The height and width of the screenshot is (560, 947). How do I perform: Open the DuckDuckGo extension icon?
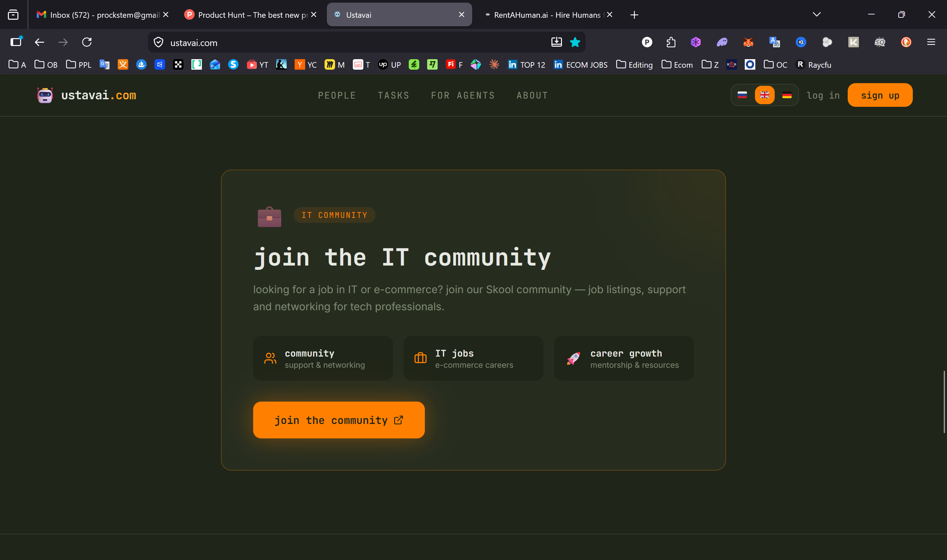pos(906,42)
